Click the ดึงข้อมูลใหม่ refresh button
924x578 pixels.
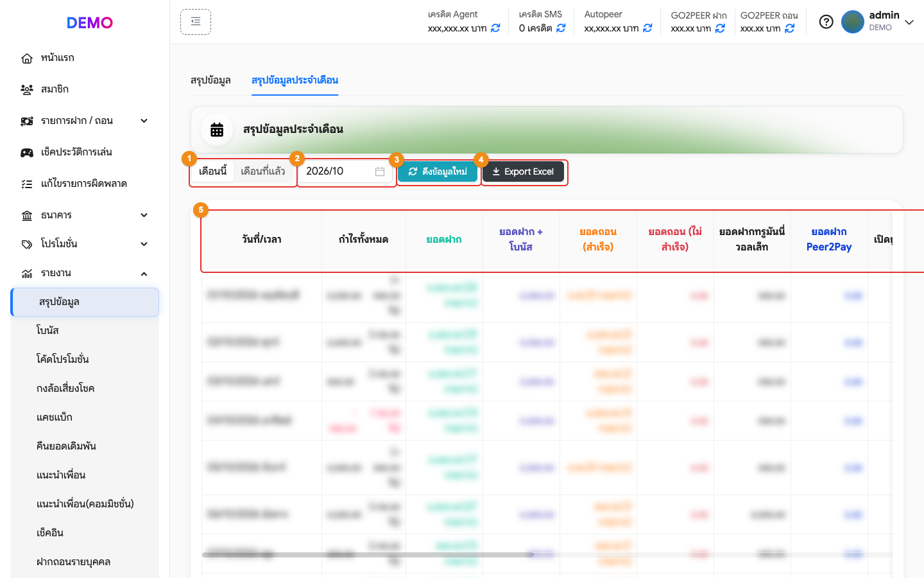(438, 171)
